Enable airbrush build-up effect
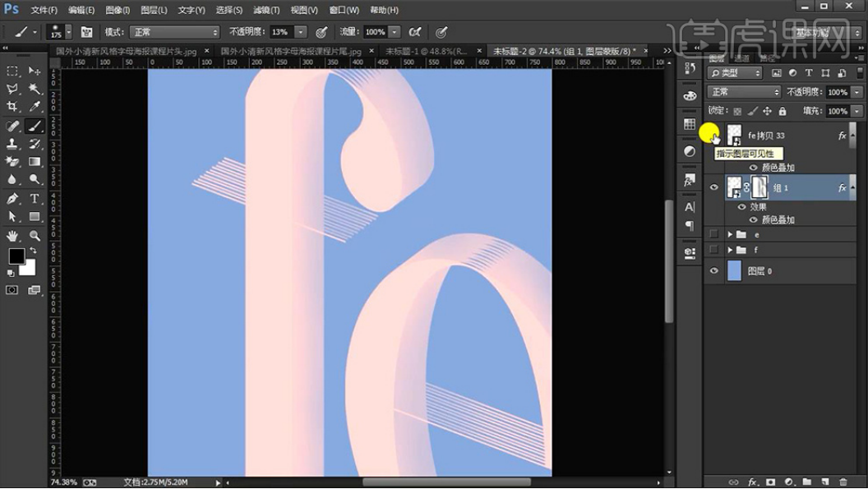 [x=414, y=32]
